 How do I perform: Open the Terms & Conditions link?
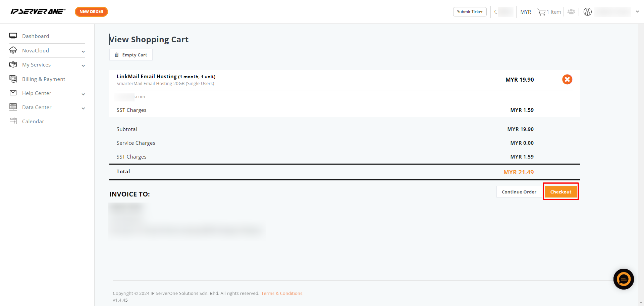click(x=282, y=293)
